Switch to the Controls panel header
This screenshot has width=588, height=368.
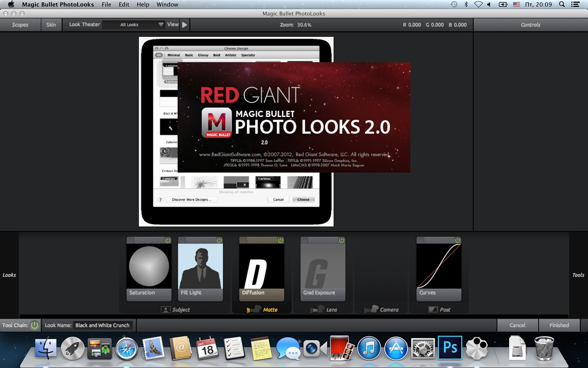click(x=531, y=25)
